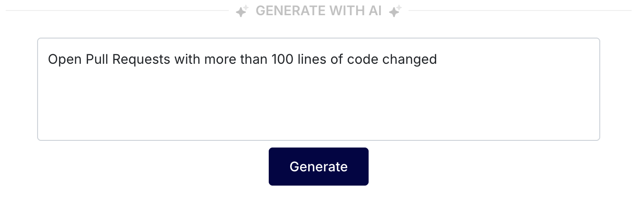Click the sparkle icon right of the heading
Screen dimensions: 644x217
pos(395,11)
